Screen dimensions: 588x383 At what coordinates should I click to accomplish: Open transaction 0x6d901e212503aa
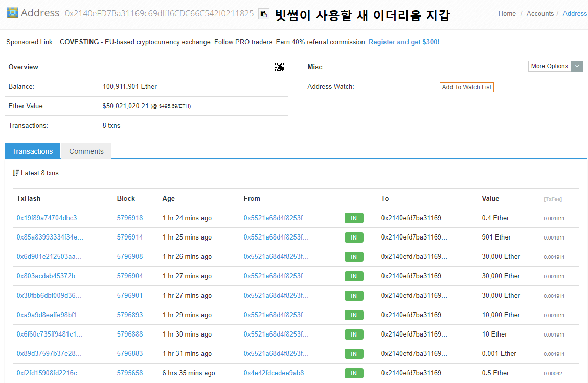[x=49, y=257]
